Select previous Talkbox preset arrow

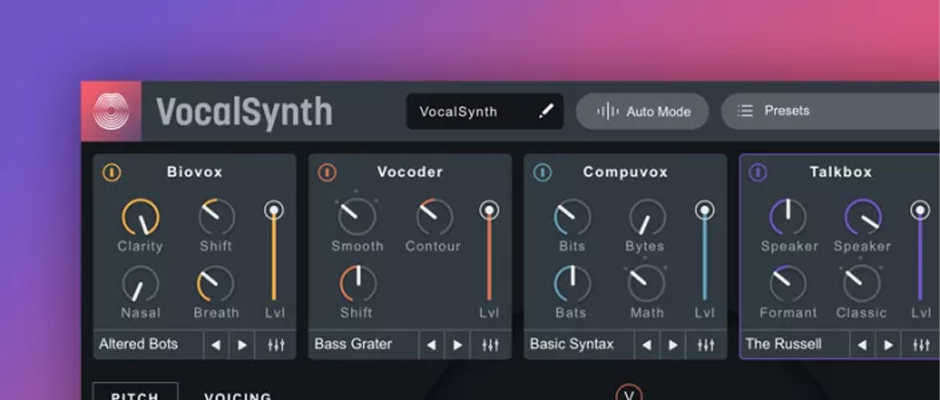click(862, 345)
